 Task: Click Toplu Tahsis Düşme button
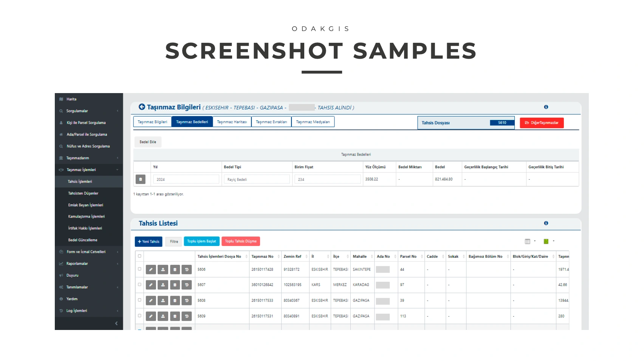[241, 241]
